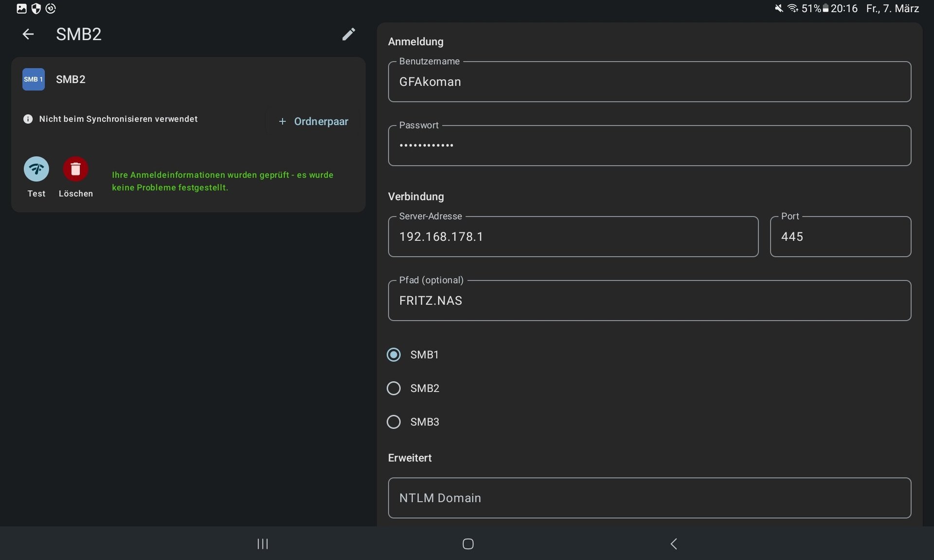Tap the Test connection icon

[36, 169]
